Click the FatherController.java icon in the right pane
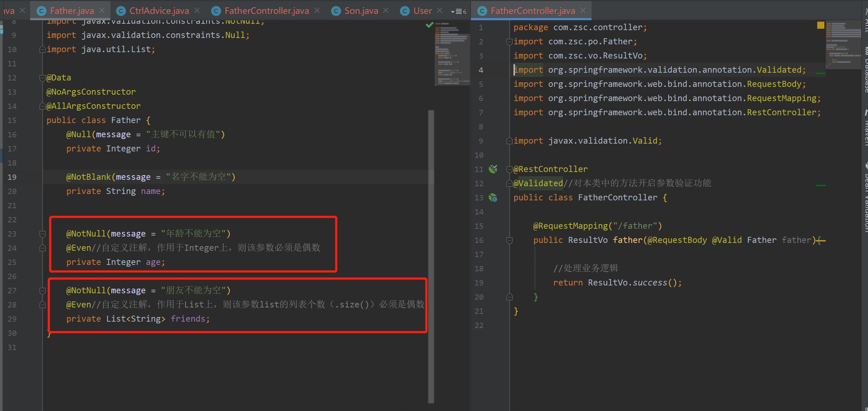868x411 pixels. click(x=482, y=11)
